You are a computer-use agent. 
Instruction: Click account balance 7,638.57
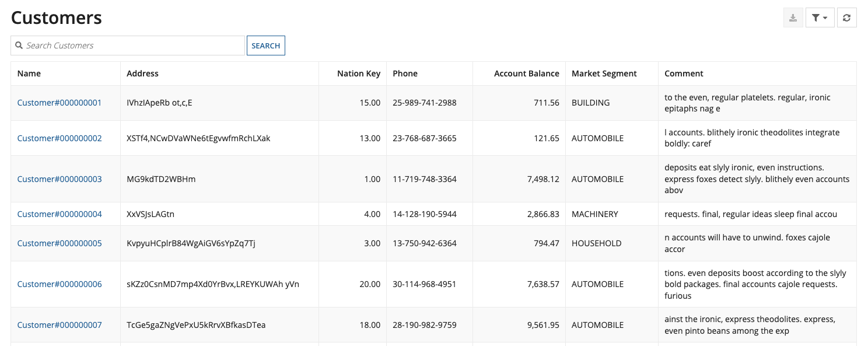(543, 284)
